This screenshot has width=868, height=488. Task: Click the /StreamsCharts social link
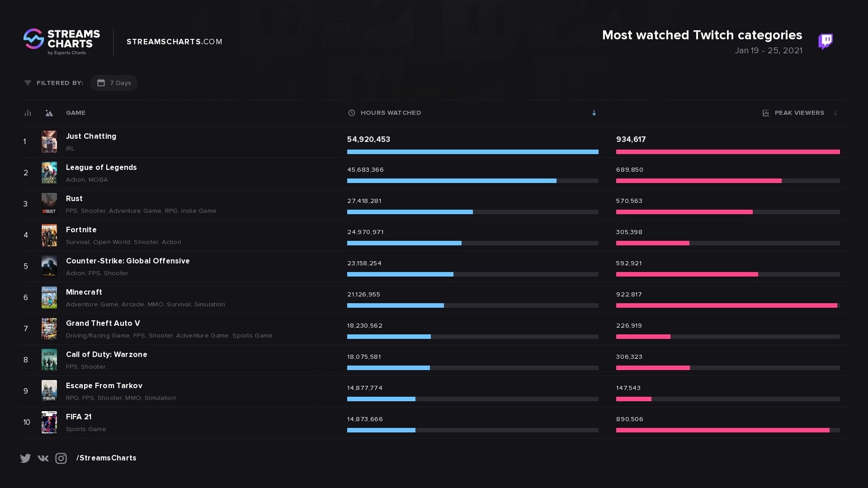tap(105, 458)
